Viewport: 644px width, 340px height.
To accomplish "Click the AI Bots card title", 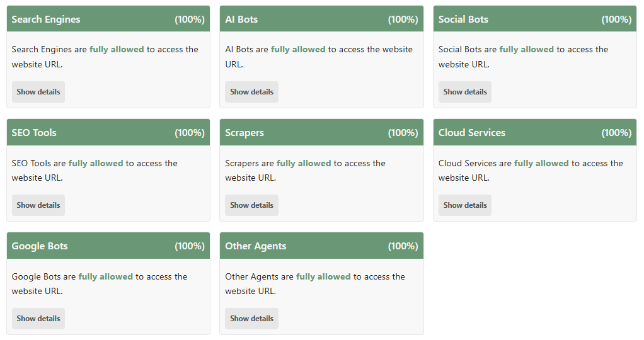I will pos(241,20).
